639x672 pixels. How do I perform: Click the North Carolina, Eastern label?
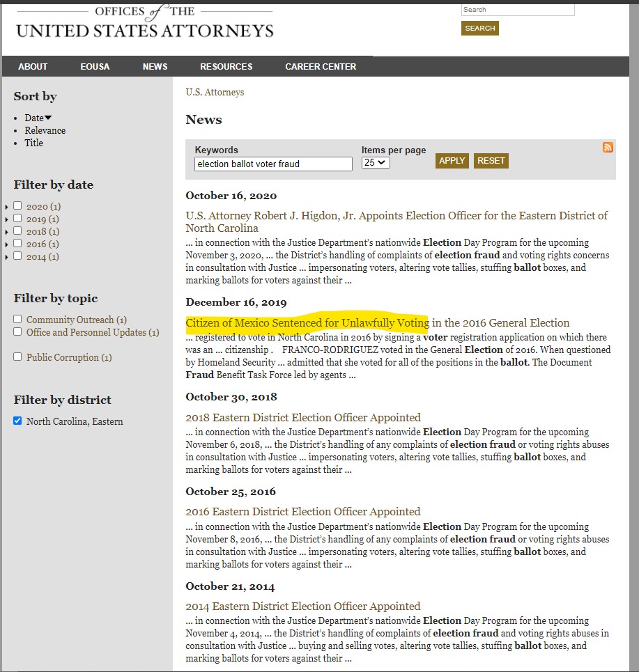[75, 421]
